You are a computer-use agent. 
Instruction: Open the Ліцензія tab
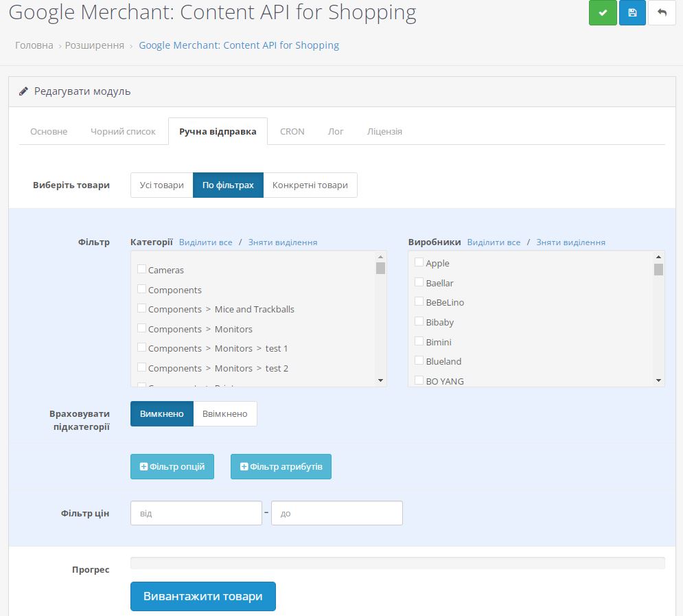click(384, 131)
